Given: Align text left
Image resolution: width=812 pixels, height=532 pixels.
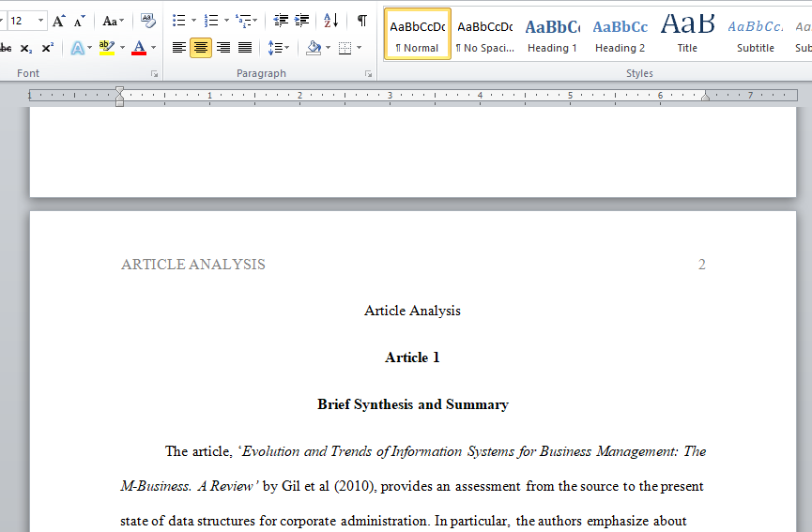Looking at the screenshot, I should (x=179, y=48).
